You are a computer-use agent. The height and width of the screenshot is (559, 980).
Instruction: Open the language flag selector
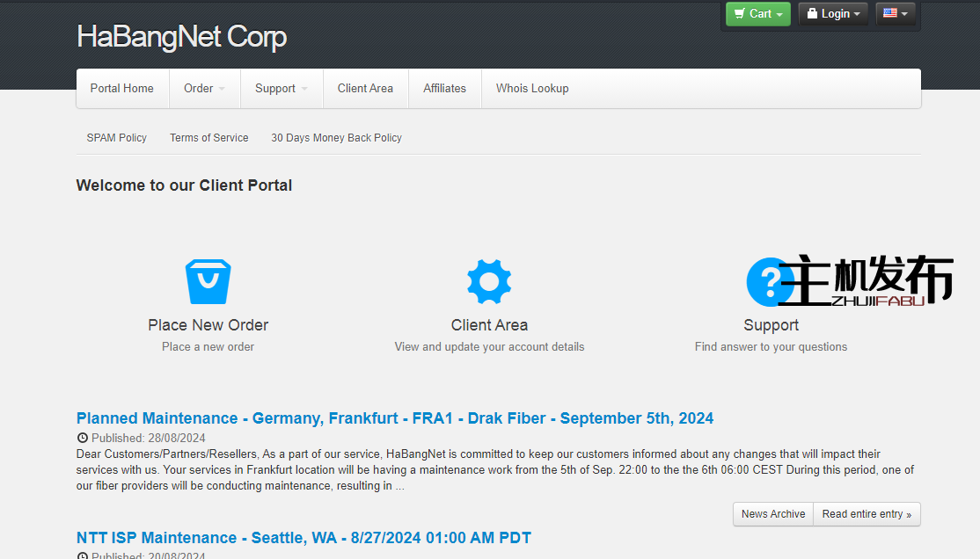tap(896, 14)
